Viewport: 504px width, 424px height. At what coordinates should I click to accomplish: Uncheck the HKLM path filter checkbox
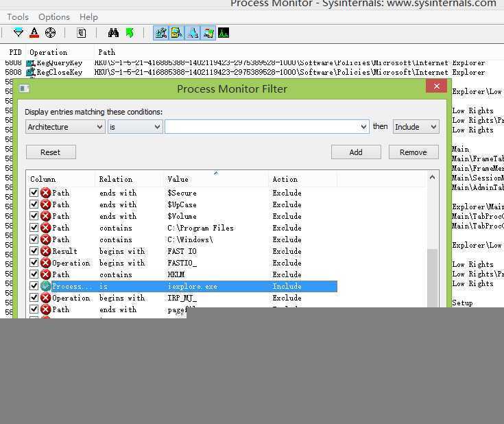pyautogui.click(x=34, y=274)
